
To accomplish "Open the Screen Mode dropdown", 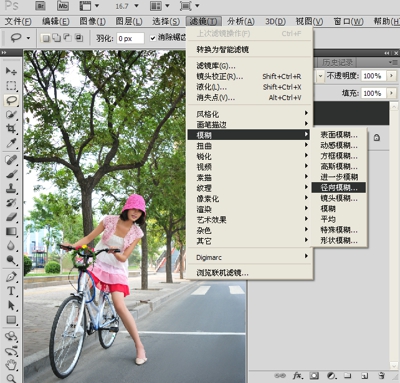I will pyautogui.click(x=197, y=6).
